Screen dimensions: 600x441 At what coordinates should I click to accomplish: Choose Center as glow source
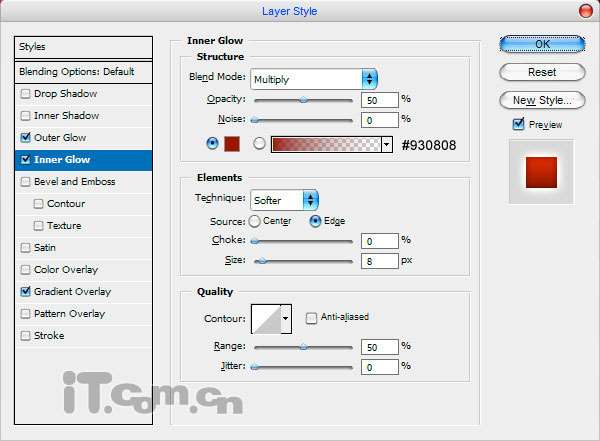(254, 221)
